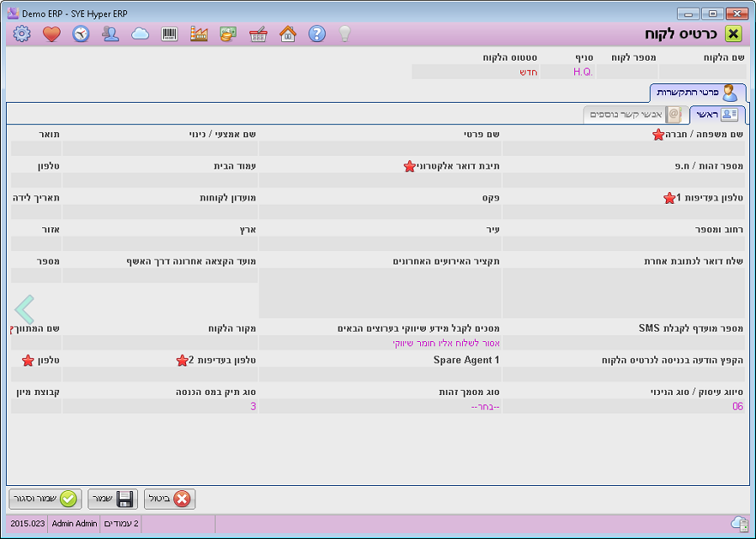Screen dimensions: 756x539
Task: Open the אזור region field
Action: [36, 243]
